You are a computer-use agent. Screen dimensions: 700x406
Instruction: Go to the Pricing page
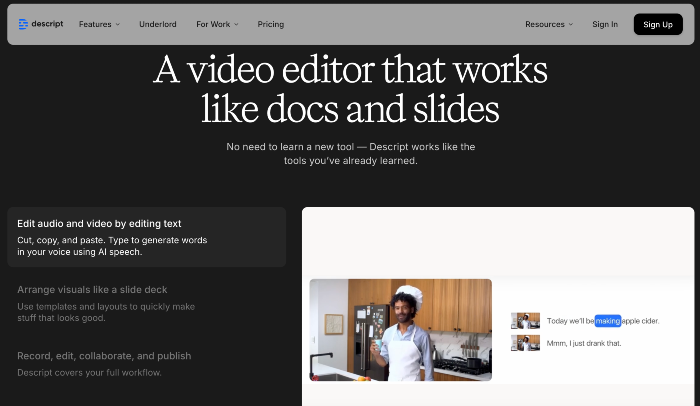(271, 24)
